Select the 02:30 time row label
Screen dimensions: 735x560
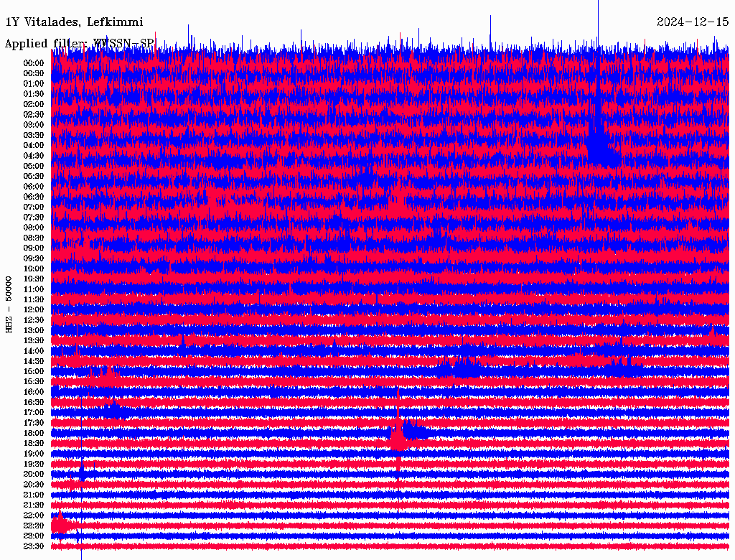point(34,115)
